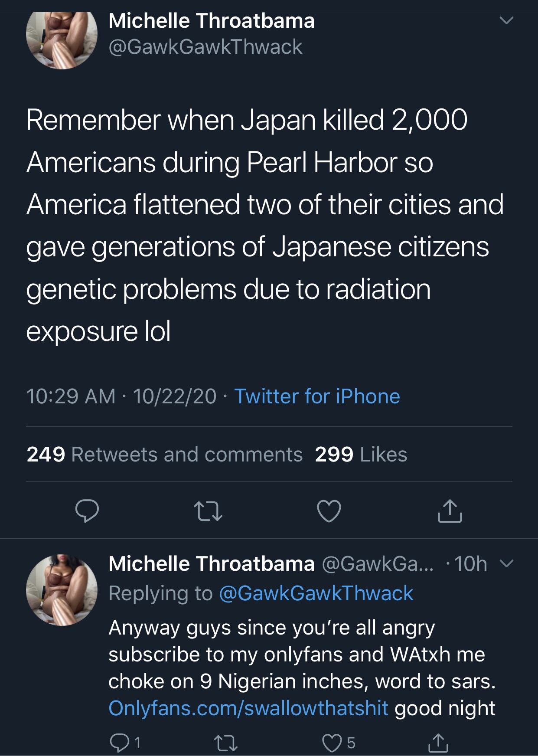The width and height of the screenshot is (538, 756).
Task: Retweet the onlyfans reply tweet
Action: click(x=226, y=743)
